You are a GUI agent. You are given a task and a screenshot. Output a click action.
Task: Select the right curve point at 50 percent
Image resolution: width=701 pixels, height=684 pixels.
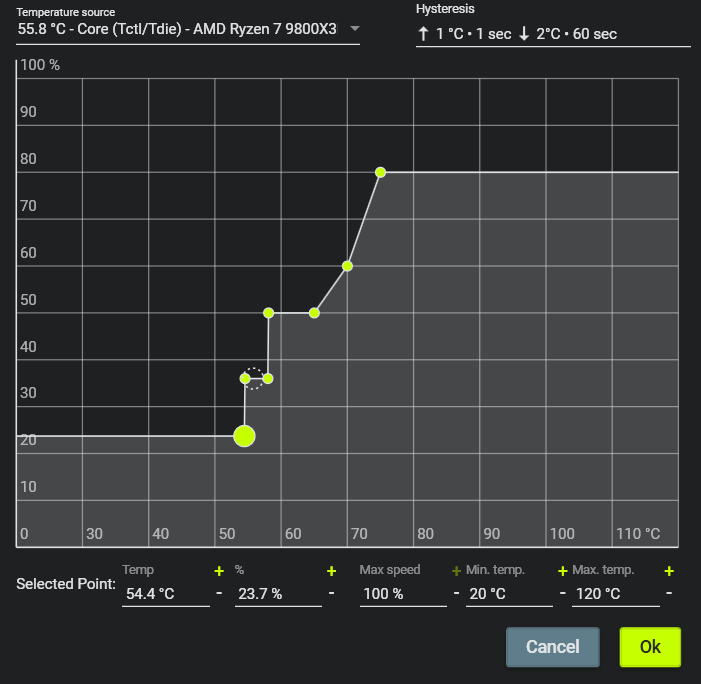pyautogui.click(x=314, y=313)
